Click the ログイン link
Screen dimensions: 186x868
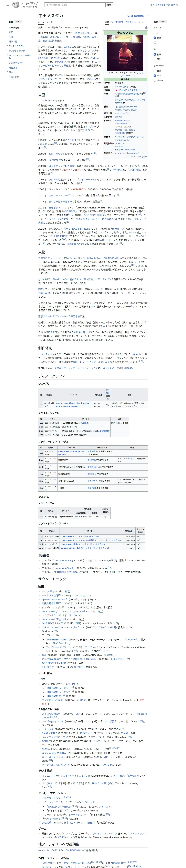175,5
